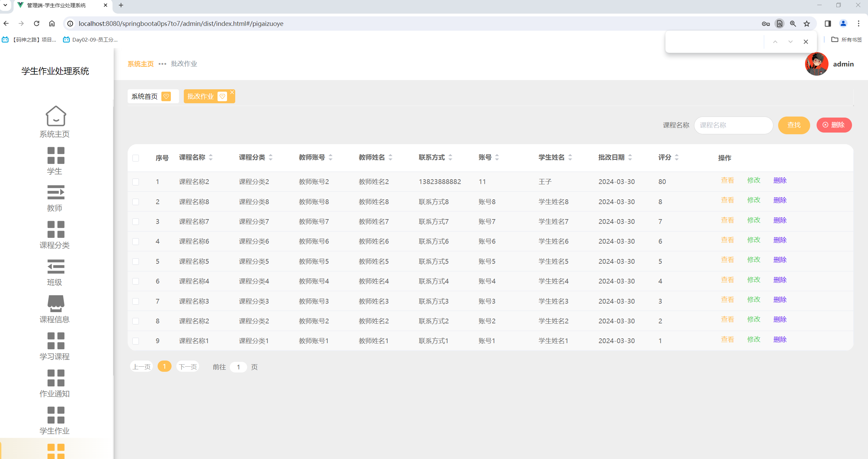Image resolution: width=868 pixels, height=459 pixels.
Task: Open the 所有书签 folder
Action: tap(846, 40)
